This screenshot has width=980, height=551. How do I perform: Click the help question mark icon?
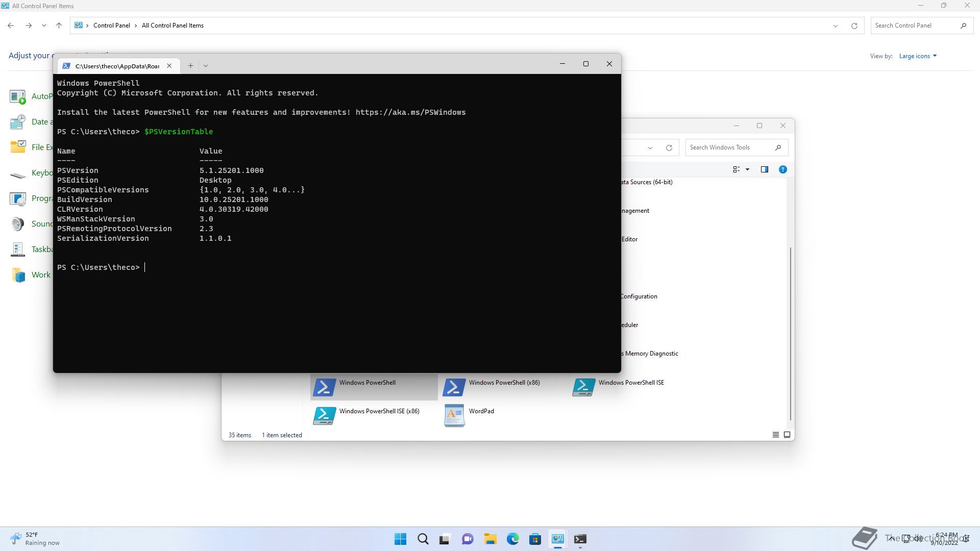coord(782,169)
